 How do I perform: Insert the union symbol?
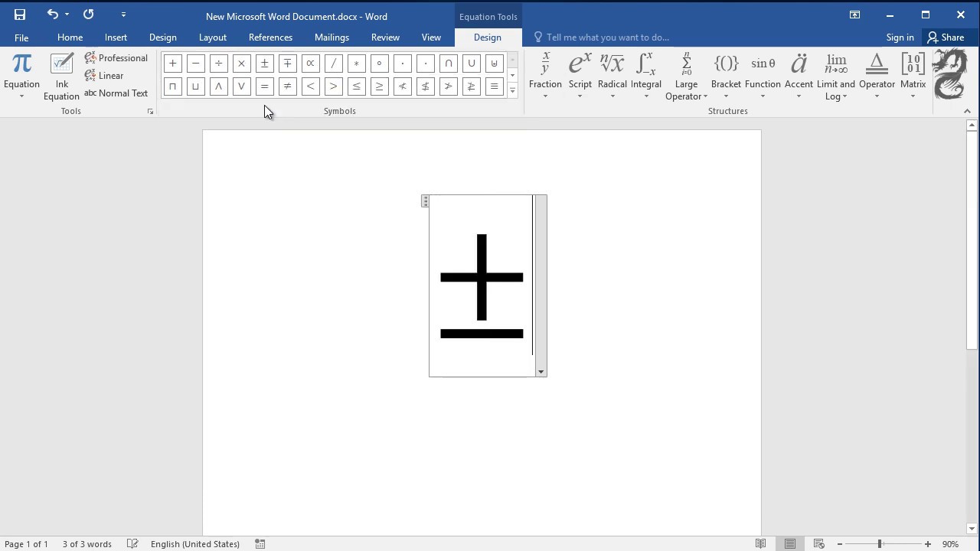tap(472, 64)
